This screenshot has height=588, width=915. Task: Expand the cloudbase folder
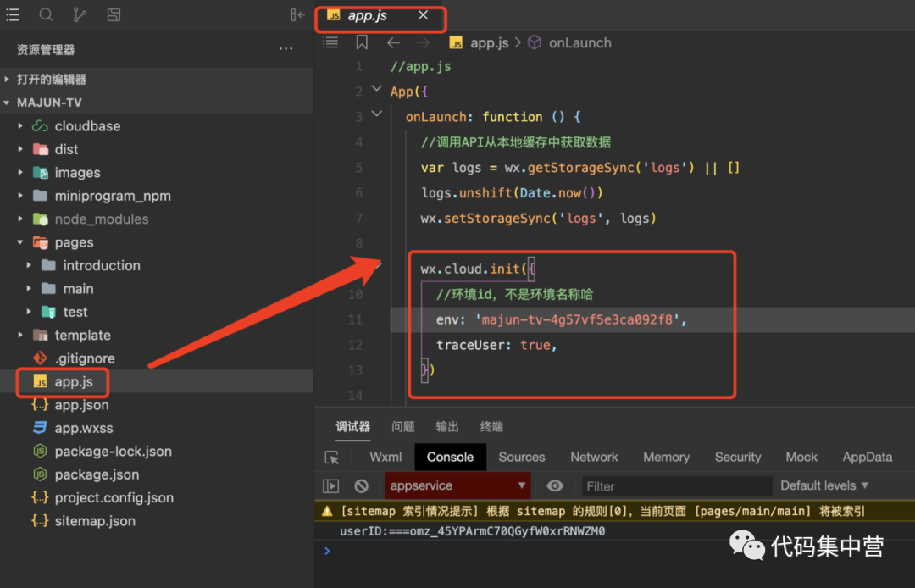[x=87, y=126]
